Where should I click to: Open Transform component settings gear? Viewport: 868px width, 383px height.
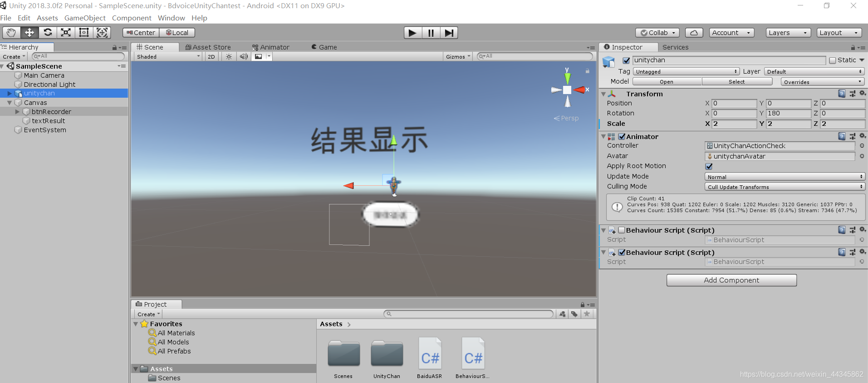[863, 93]
